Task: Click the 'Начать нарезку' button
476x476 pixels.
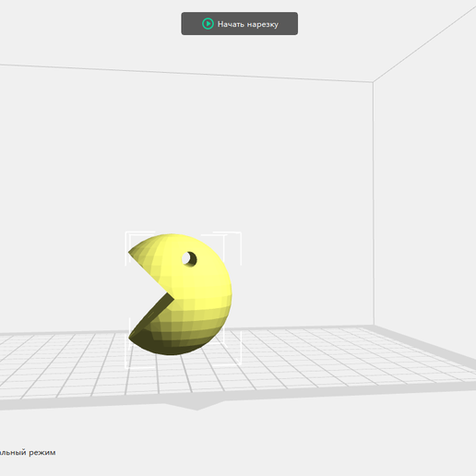Action: point(239,24)
